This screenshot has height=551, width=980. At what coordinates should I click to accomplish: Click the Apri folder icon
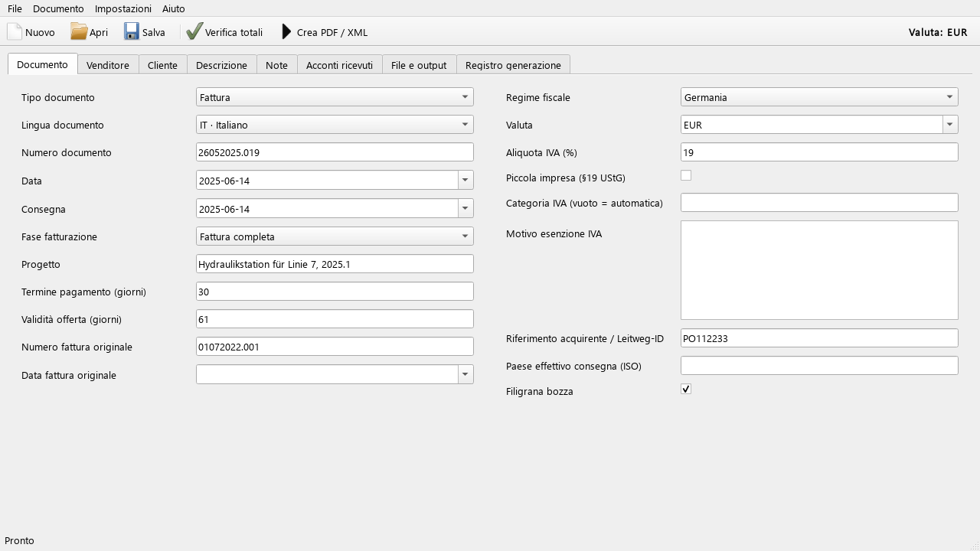pos(79,31)
